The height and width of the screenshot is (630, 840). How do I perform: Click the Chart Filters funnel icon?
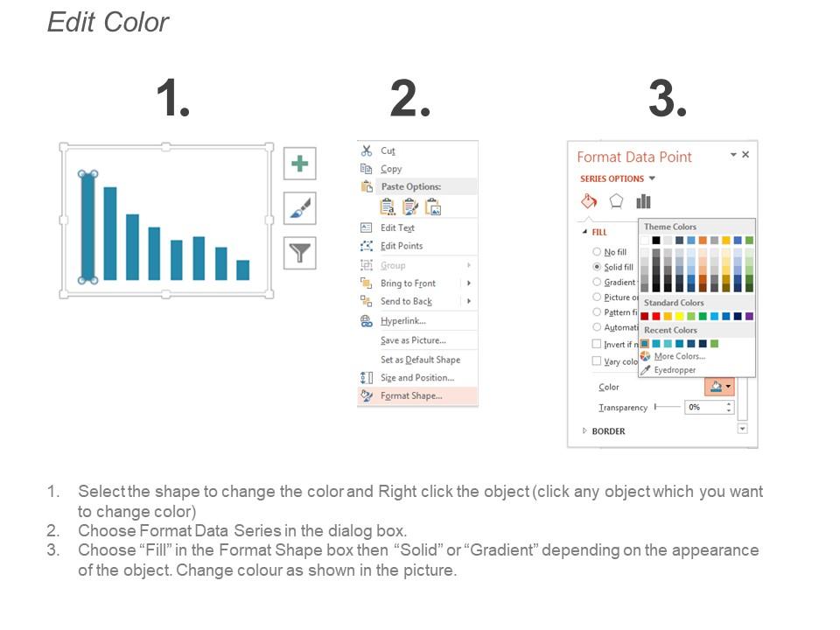(299, 254)
